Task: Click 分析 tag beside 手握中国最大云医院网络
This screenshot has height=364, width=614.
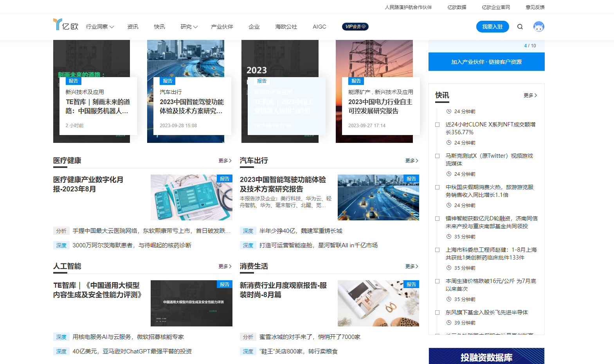Action: click(61, 231)
